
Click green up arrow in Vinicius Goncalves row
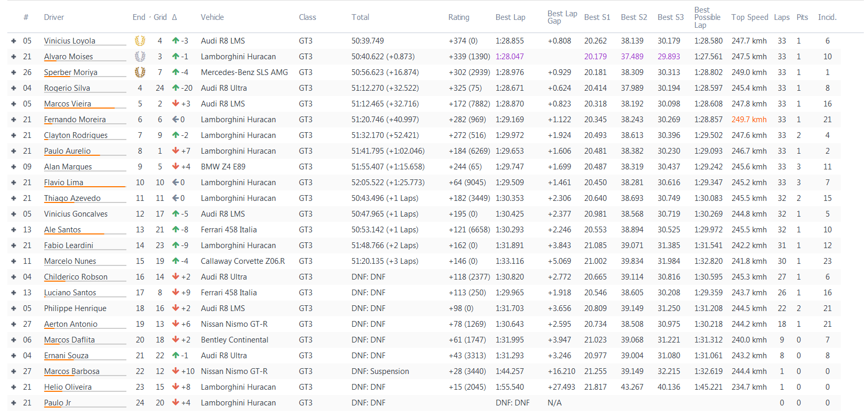pyautogui.click(x=176, y=213)
